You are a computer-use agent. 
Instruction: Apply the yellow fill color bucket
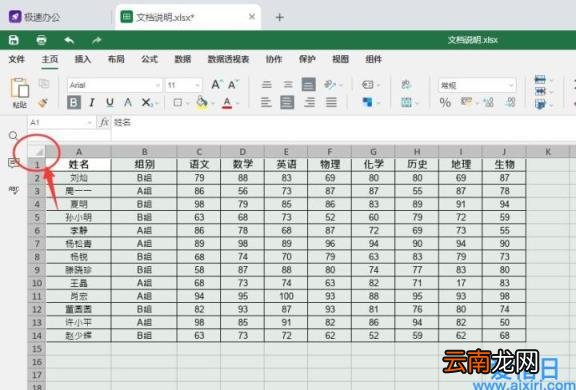(202, 102)
